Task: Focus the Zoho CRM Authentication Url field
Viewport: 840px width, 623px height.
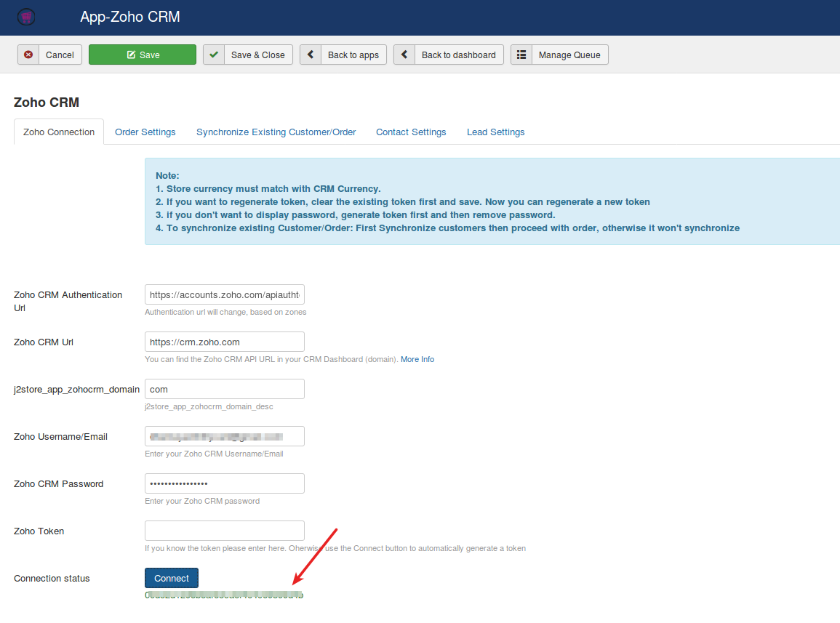Action: (x=225, y=294)
